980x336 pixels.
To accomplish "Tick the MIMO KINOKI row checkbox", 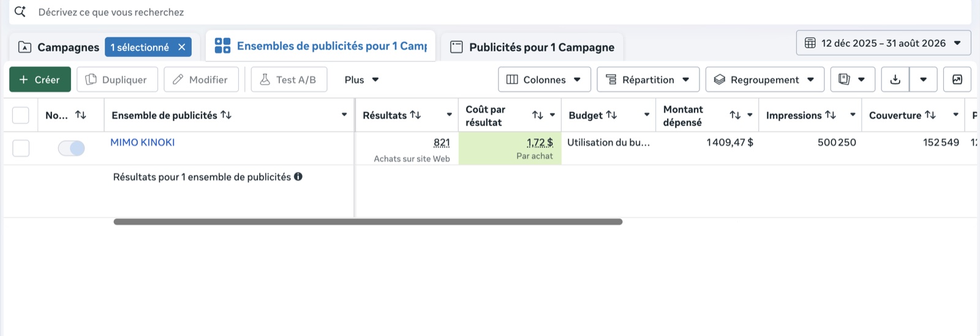I will (21, 148).
